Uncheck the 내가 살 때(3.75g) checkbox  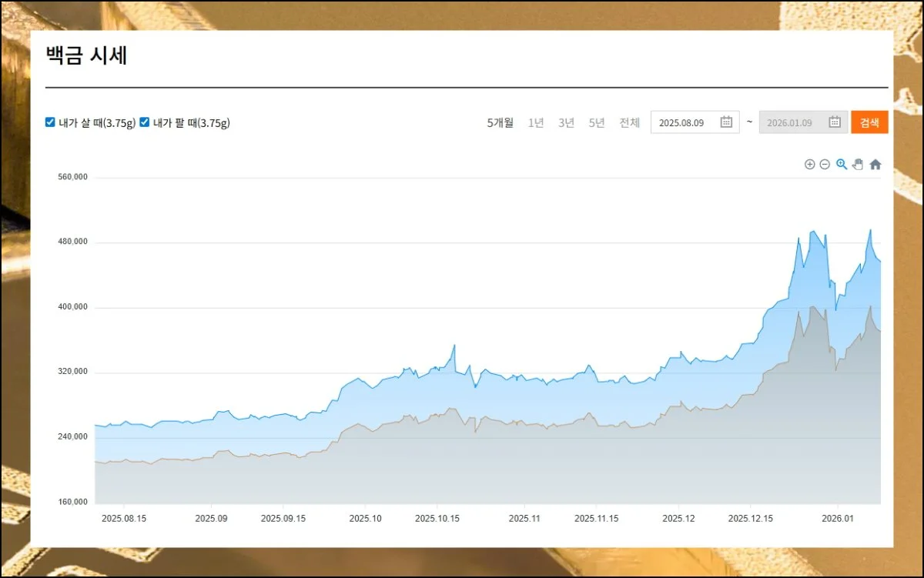click(x=50, y=122)
